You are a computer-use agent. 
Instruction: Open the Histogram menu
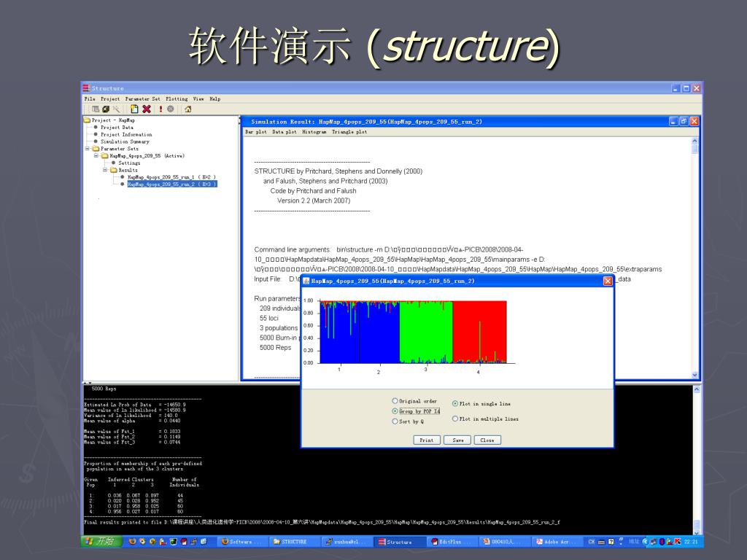tap(314, 132)
